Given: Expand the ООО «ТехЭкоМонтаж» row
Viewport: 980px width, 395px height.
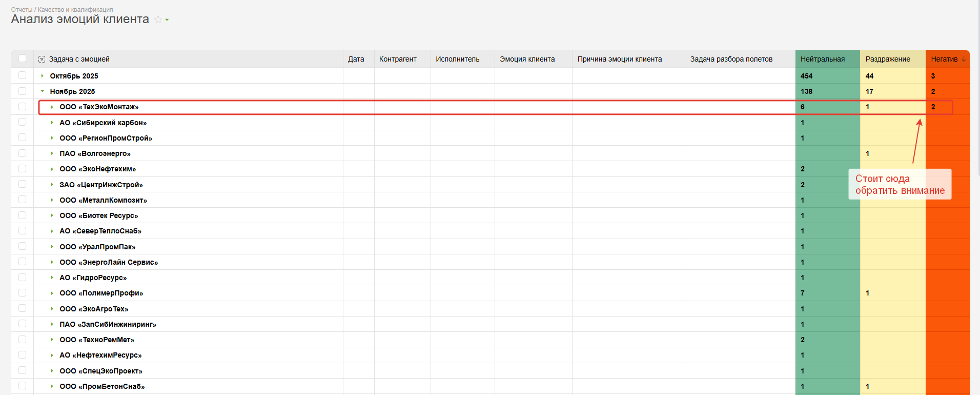Looking at the screenshot, I should pos(52,107).
